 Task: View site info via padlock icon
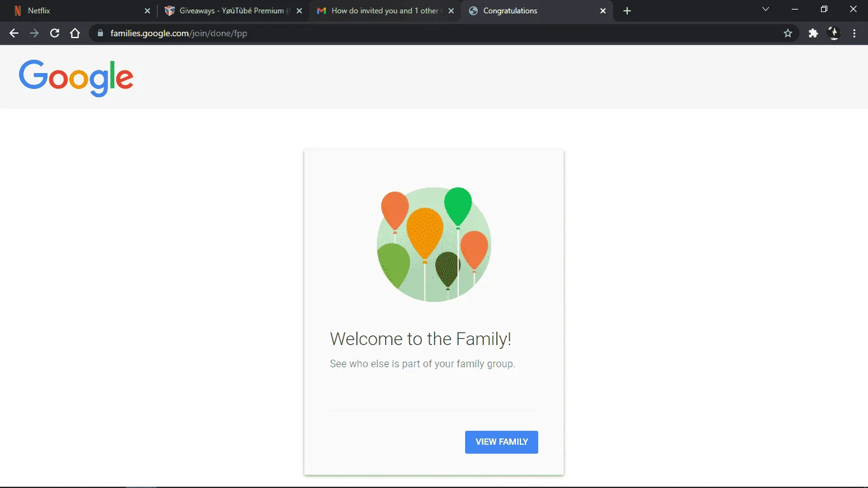[x=100, y=33]
